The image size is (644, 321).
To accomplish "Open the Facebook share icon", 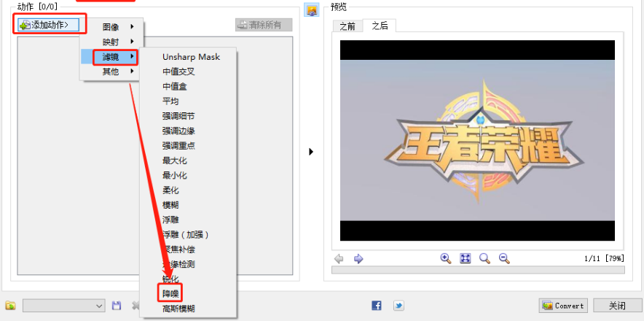I will pyautogui.click(x=377, y=306).
